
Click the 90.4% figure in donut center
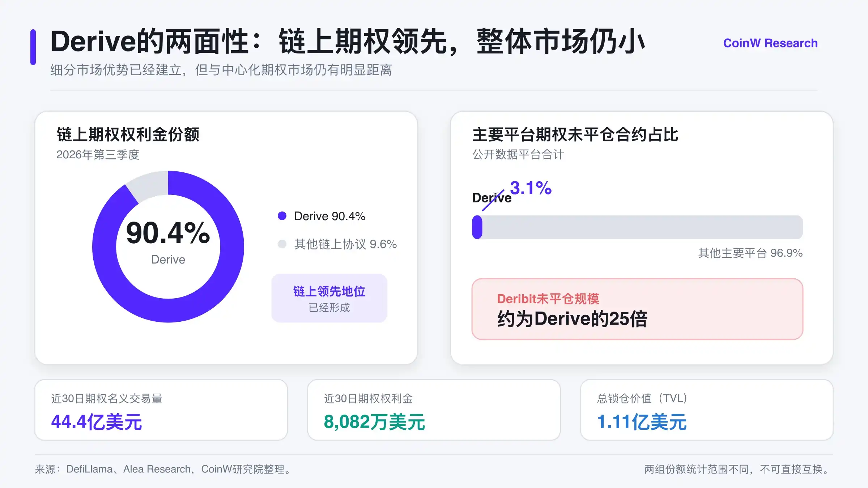tap(168, 233)
